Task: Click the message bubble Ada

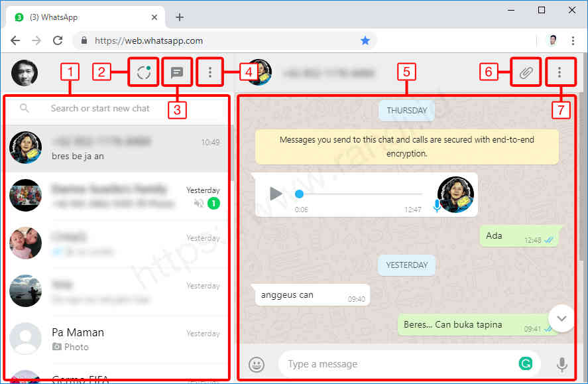Action: click(x=519, y=237)
